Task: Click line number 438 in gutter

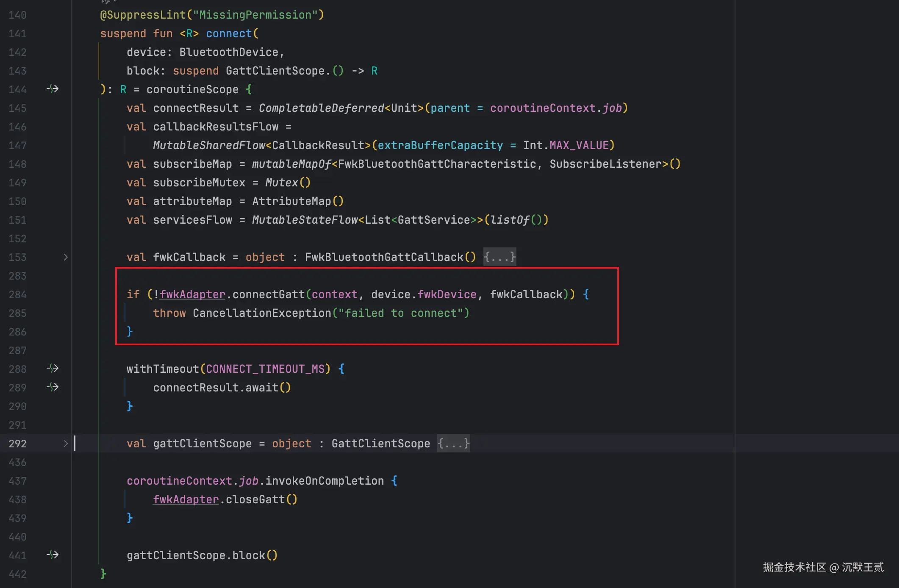Action: pos(17,499)
